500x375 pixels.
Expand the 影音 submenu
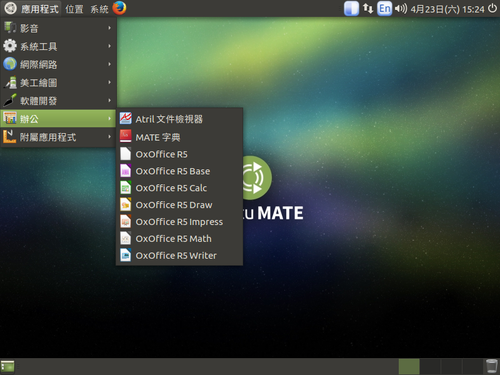(58, 28)
